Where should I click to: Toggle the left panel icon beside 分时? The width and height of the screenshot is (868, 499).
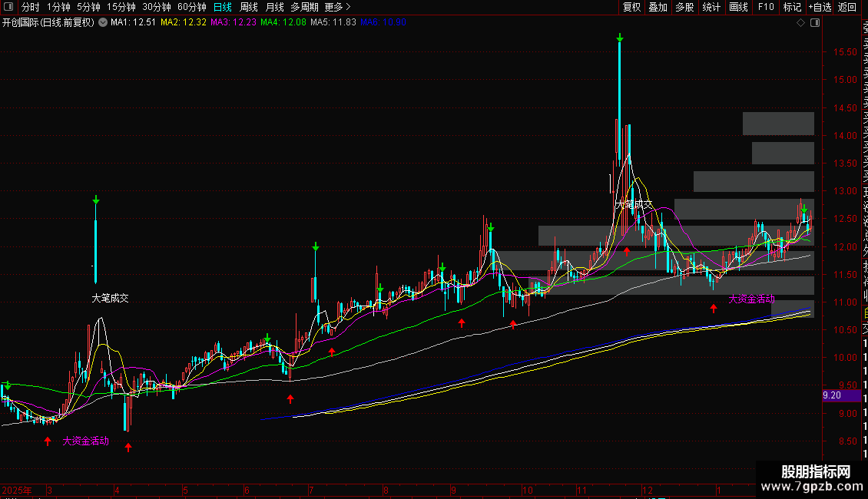8,7
